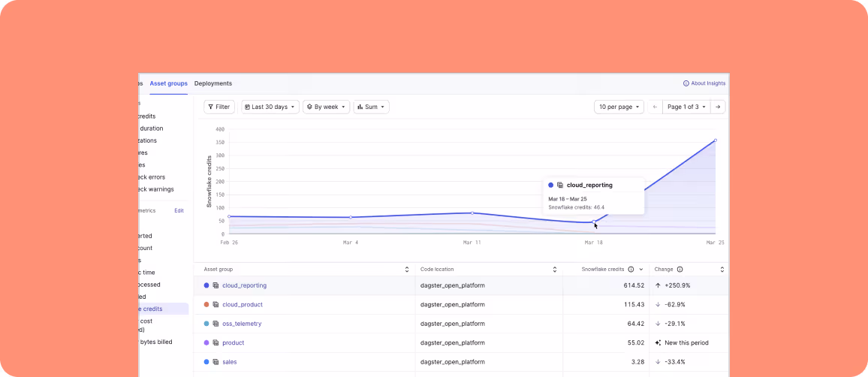Select the highlighted credits metric in sidebar
This screenshot has width=868, height=377.
pos(163,309)
